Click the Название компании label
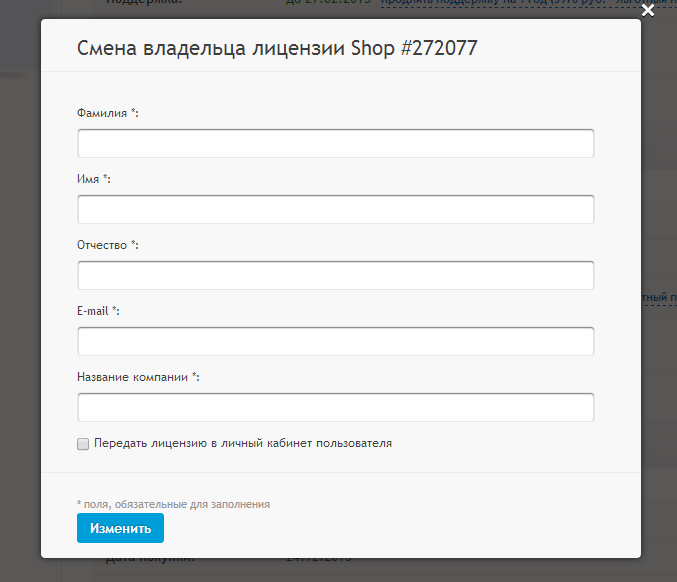Screen dimensions: 677x582 137,377
